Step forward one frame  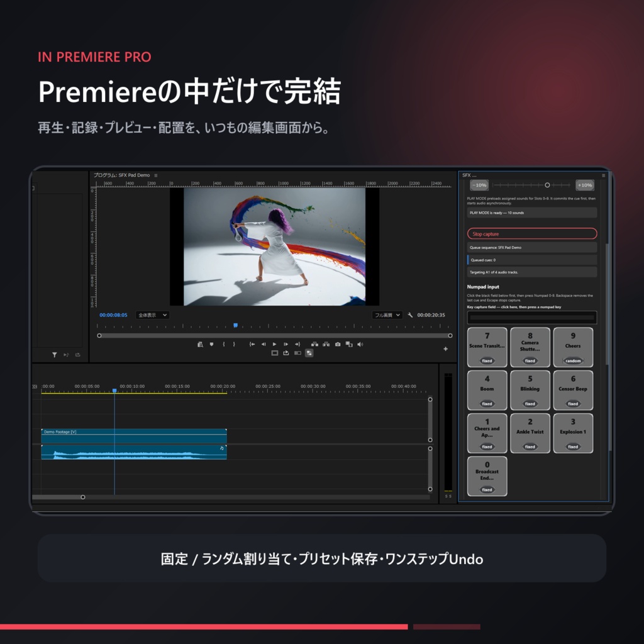[286, 344]
